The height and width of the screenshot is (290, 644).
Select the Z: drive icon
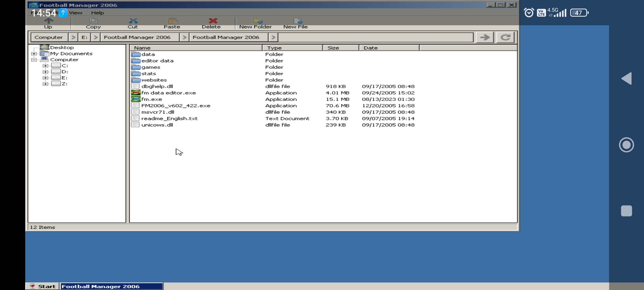pos(56,84)
